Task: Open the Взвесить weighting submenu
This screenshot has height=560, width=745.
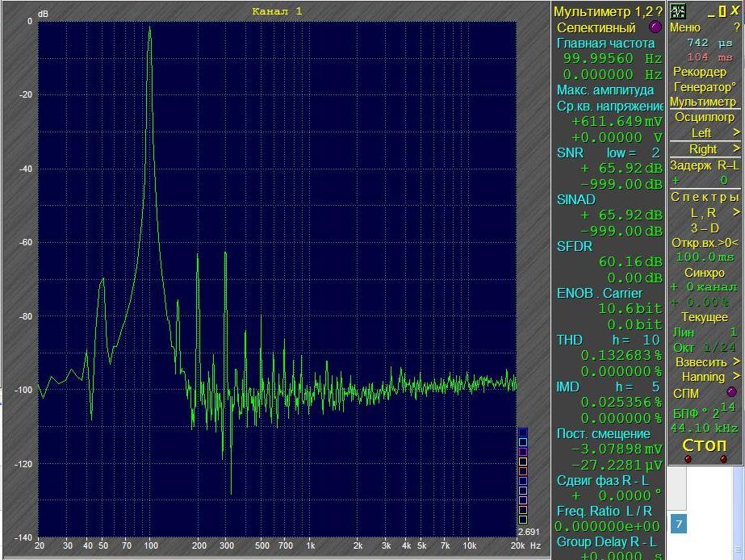Action: (707, 362)
